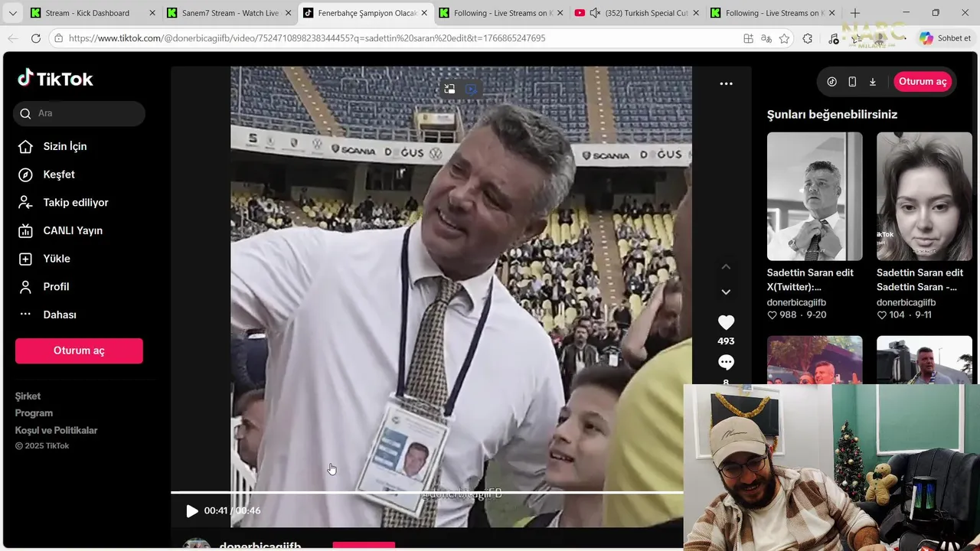The image size is (980, 551).
Task: Switch to Sanem7 Stream tab
Action: pyautogui.click(x=230, y=13)
